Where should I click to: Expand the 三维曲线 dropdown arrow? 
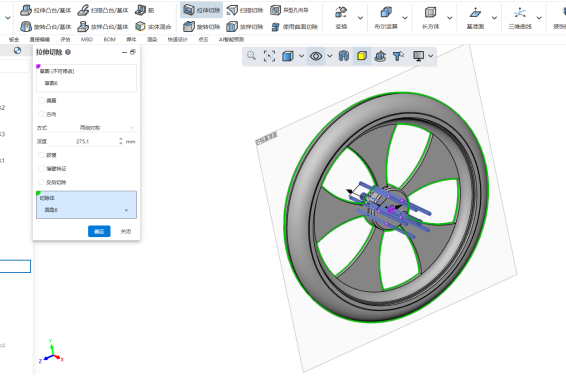point(539,18)
